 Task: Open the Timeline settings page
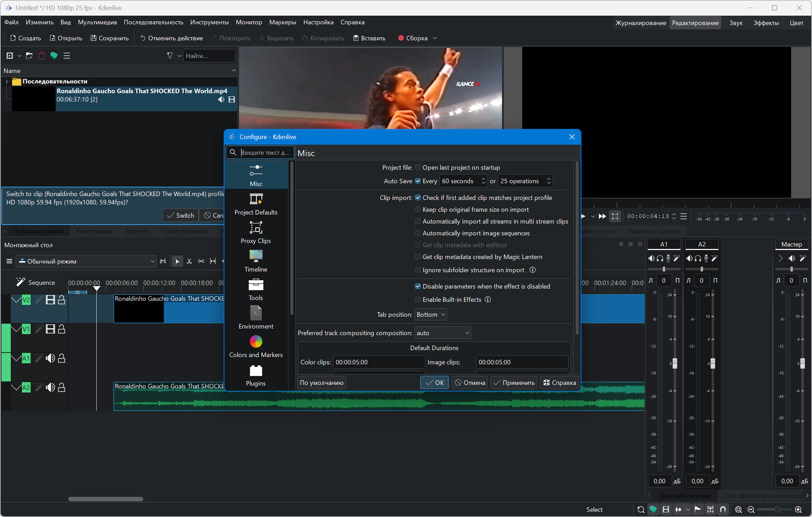click(256, 261)
